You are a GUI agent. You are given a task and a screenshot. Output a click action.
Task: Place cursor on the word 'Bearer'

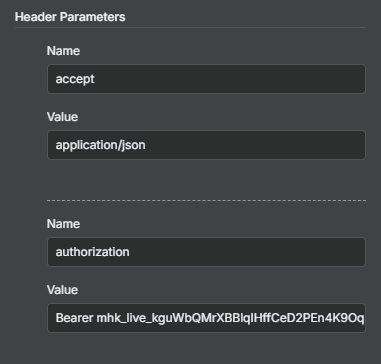click(74, 318)
